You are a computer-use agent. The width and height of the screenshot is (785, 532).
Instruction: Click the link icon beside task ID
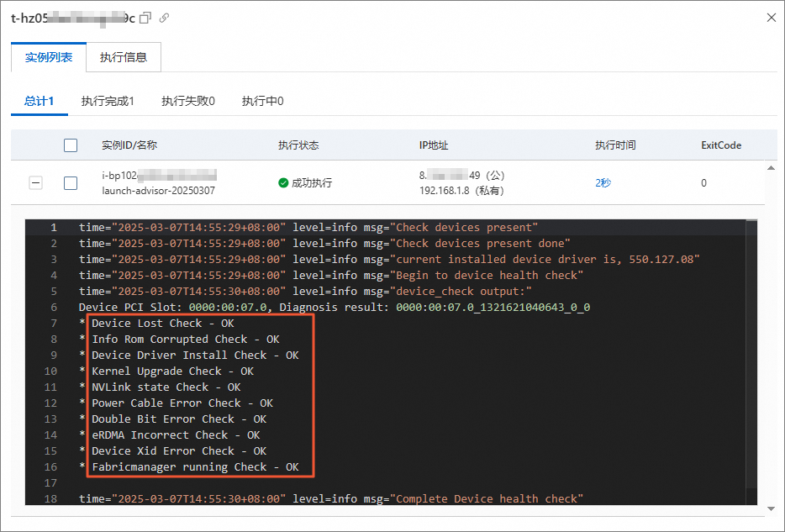(x=164, y=18)
